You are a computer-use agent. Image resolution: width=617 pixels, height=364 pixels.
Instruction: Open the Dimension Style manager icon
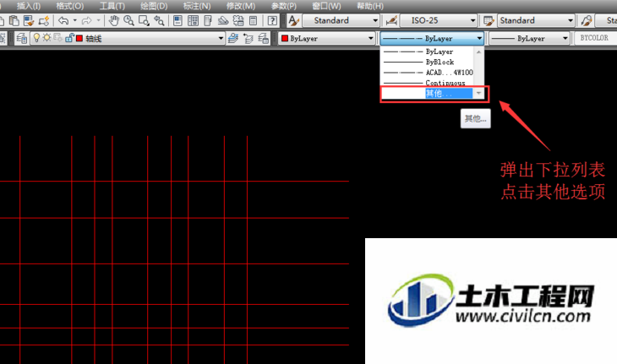pyautogui.click(x=391, y=20)
